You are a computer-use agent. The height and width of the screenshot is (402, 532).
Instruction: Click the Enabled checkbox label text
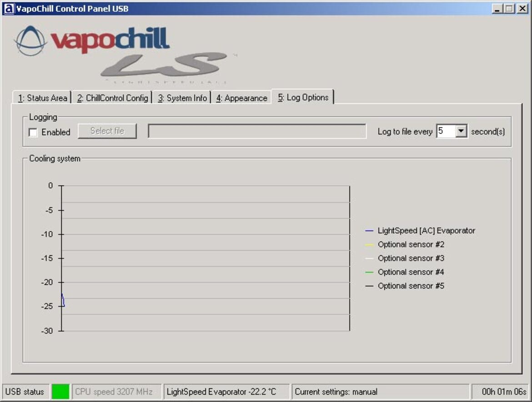[x=56, y=132]
